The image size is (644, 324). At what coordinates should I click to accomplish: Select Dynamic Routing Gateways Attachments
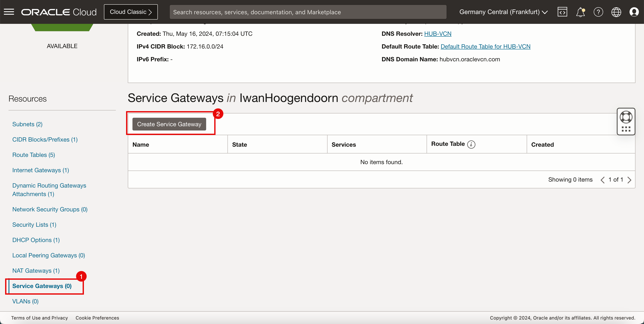coord(50,190)
